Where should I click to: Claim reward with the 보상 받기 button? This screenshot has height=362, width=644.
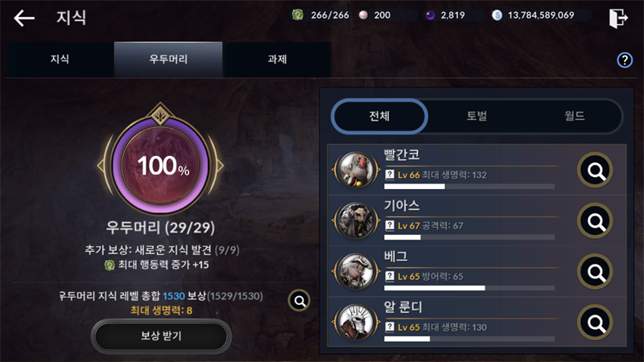pos(162,336)
